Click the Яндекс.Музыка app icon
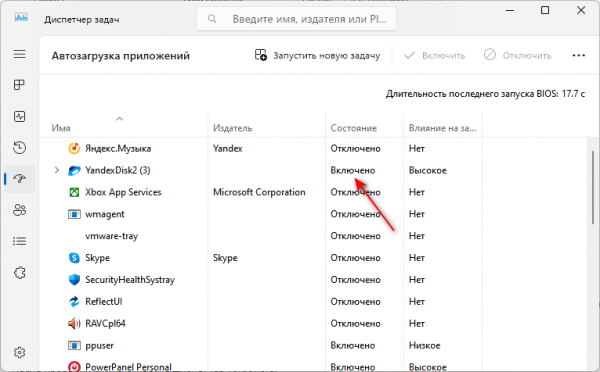The width and height of the screenshot is (600, 372). point(74,148)
